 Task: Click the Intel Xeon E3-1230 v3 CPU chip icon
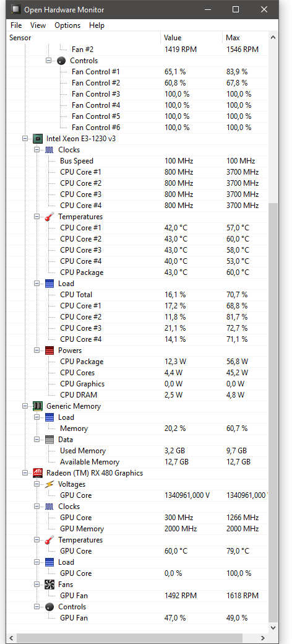(x=38, y=139)
